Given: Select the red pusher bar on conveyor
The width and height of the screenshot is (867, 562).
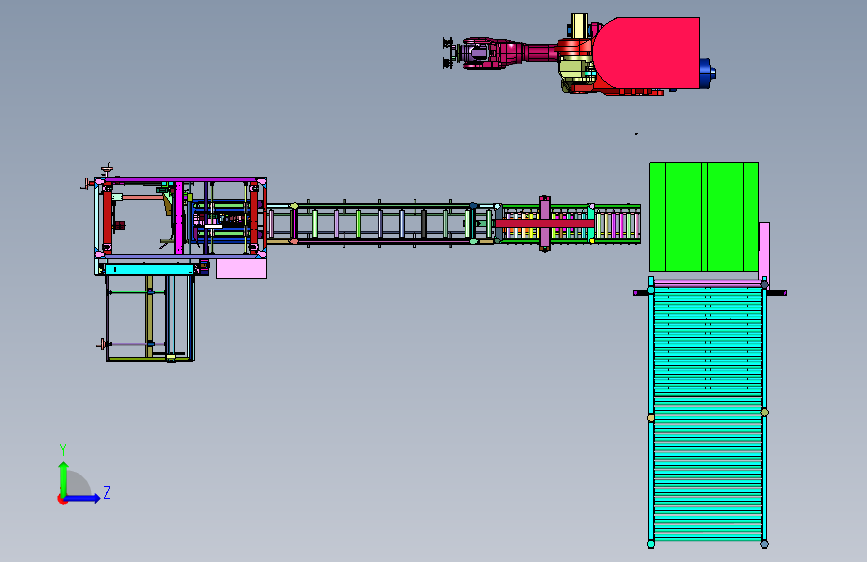Looking at the screenshot, I should (x=545, y=223).
